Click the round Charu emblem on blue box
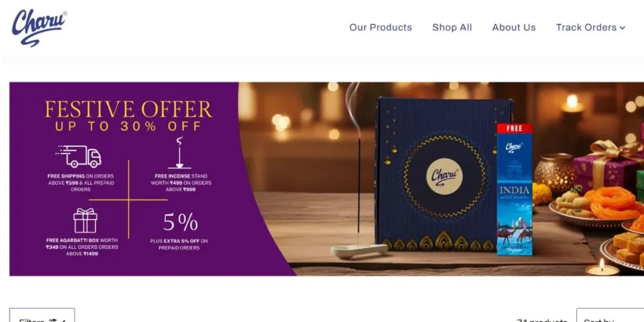644x322 pixels. click(444, 177)
